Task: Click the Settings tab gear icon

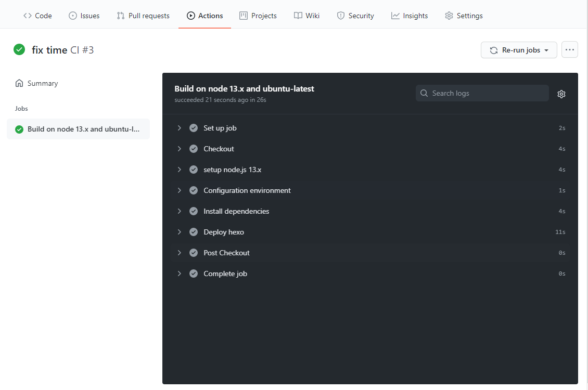Action: [449, 16]
